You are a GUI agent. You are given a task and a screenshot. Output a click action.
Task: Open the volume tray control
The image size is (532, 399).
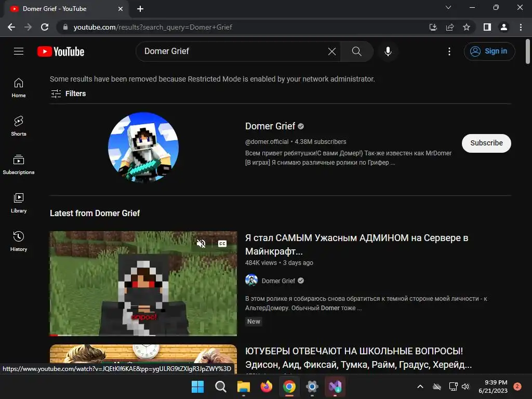[x=465, y=387]
